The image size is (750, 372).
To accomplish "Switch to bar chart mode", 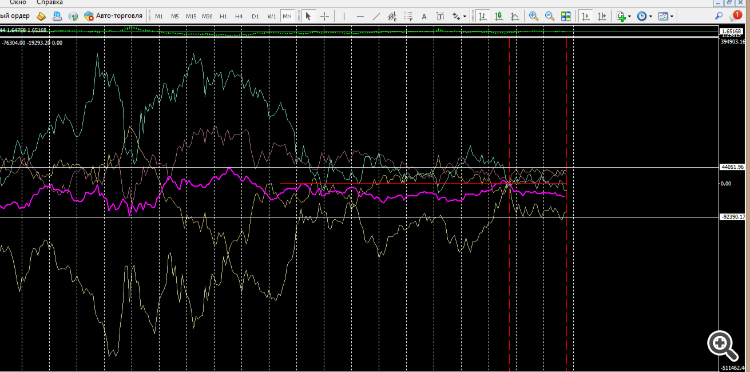I will [483, 16].
